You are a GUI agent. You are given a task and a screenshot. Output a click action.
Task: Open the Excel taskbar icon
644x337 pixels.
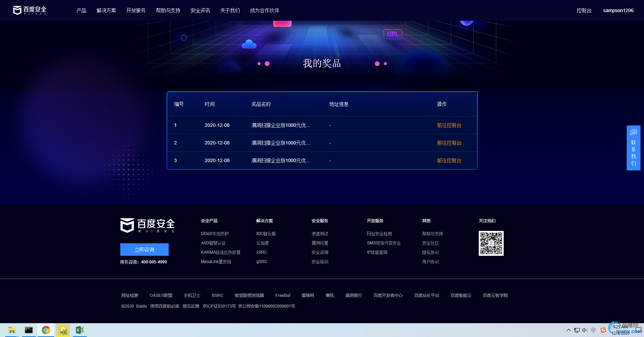(80, 330)
